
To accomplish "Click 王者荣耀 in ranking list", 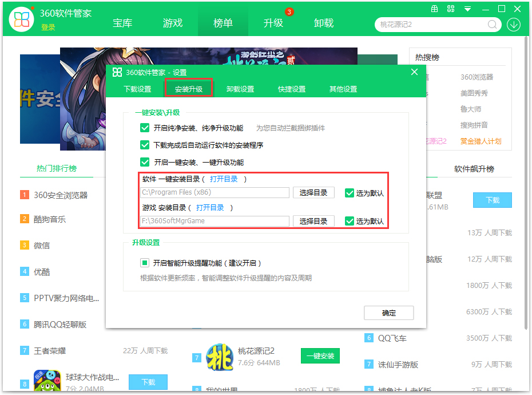I will (50, 351).
